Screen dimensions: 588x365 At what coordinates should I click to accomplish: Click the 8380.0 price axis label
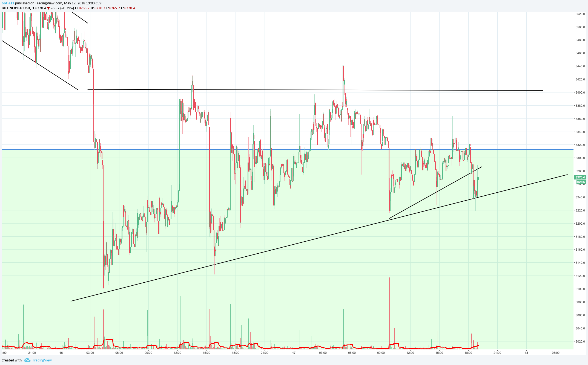580,106
